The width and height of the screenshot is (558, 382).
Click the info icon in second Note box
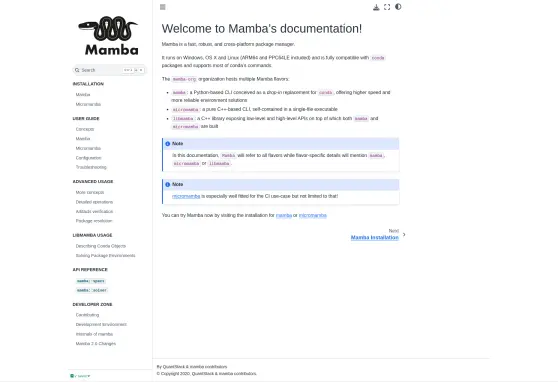point(168,184)
